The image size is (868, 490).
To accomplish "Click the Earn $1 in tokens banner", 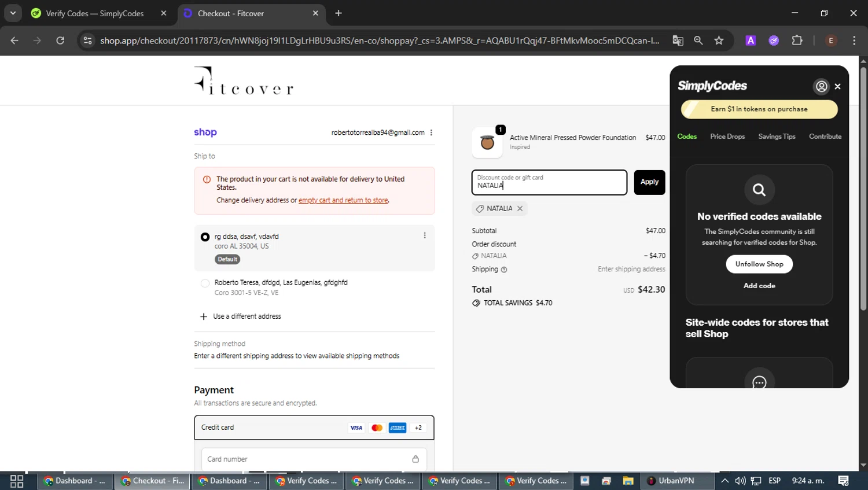I will 759,109.
